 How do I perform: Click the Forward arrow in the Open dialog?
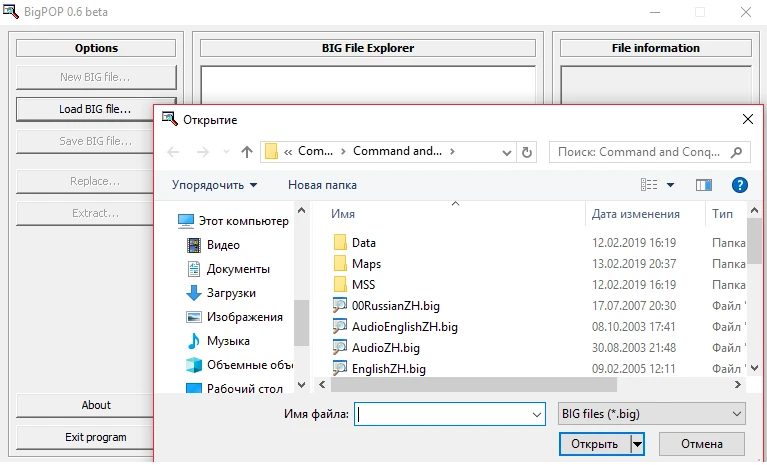tap(203, 152)
